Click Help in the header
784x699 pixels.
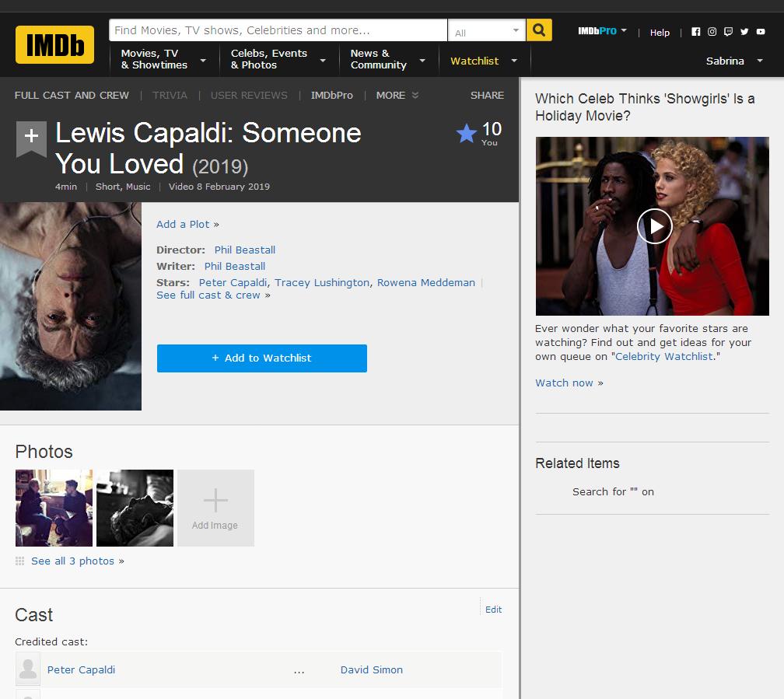click(x=660, y=33)
